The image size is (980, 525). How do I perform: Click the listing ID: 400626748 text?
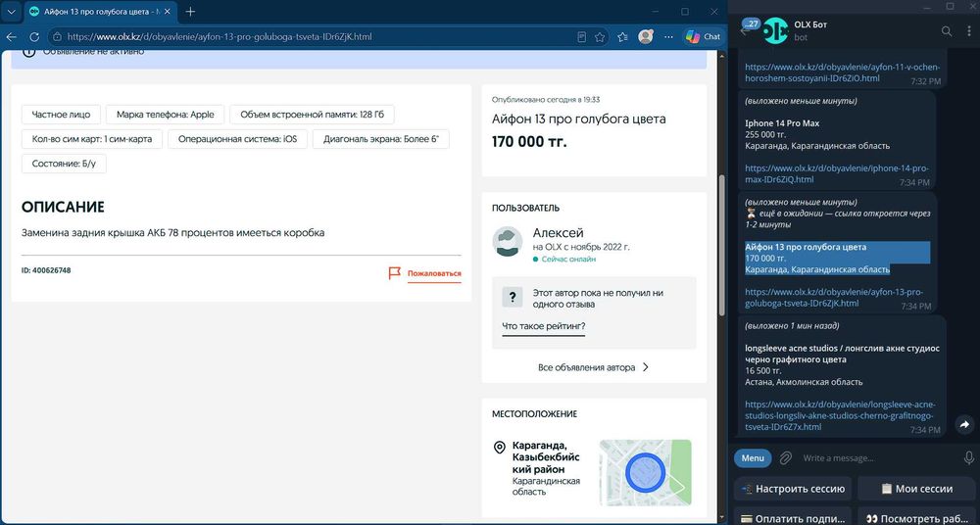[x=46, y=270]
